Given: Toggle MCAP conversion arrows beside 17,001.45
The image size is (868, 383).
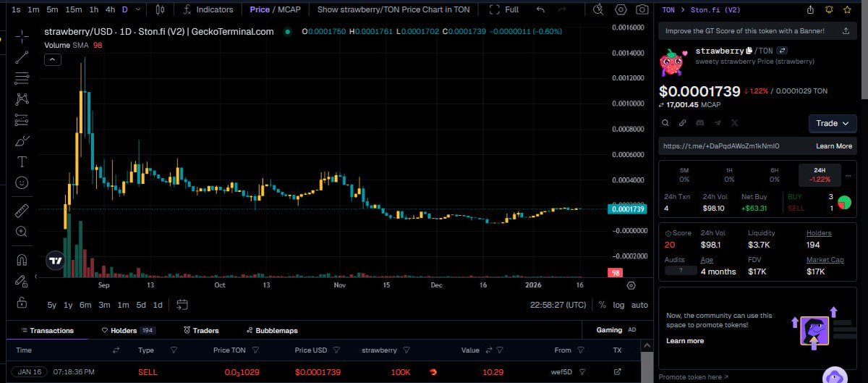Looking at the screenshot, I should pyautogui.click(x=661, y=105).
